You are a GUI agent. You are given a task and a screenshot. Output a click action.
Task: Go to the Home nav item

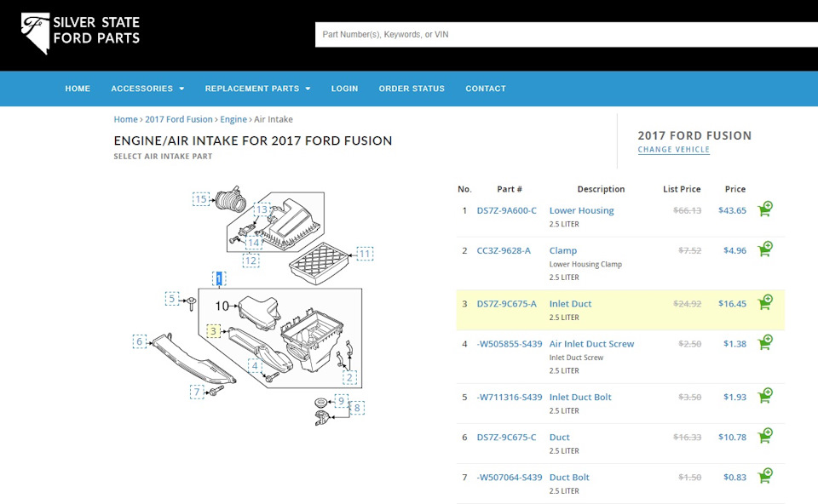coord(78,89)
